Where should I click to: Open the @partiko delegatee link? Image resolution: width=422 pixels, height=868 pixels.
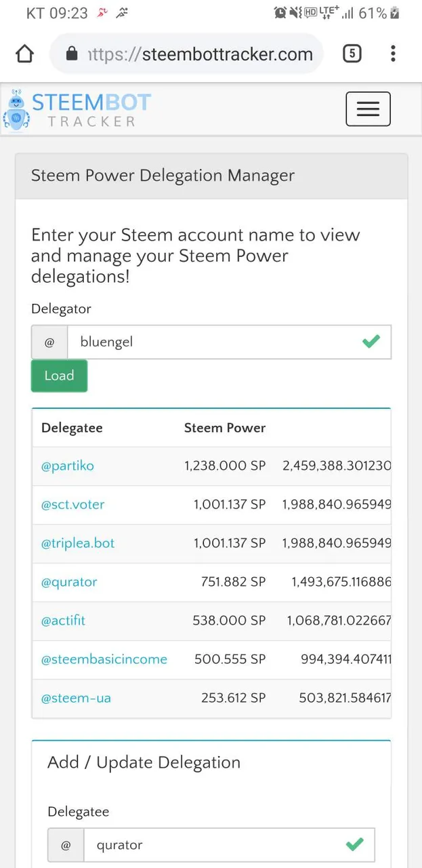coord(68,466)
